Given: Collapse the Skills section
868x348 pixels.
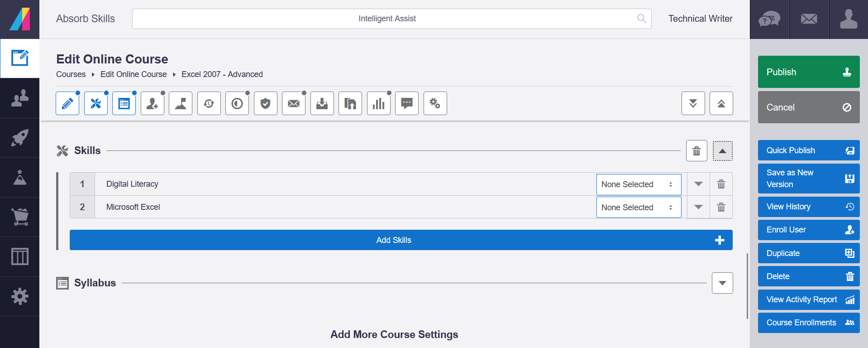Looking at the screenshot, I should click(723, 151).
